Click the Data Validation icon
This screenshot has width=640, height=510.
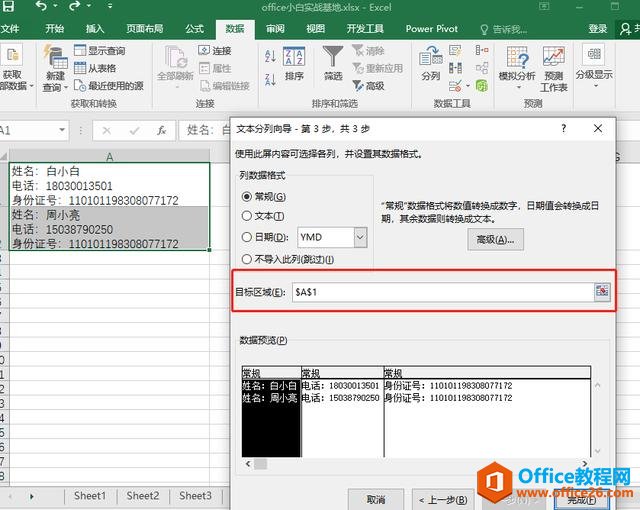[455, 86]
